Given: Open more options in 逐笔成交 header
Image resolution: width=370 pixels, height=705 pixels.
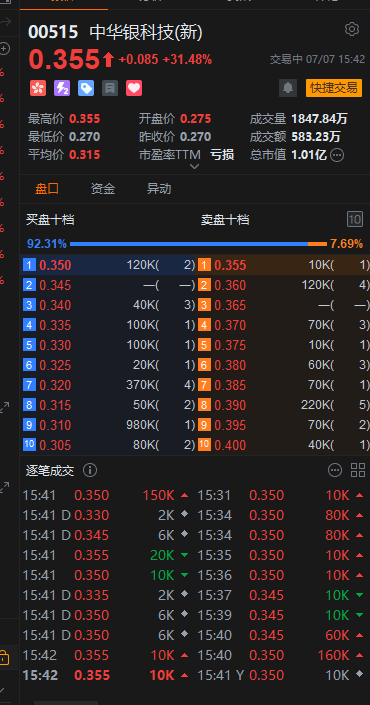Looking at the screenshot, I should [335, 470].
